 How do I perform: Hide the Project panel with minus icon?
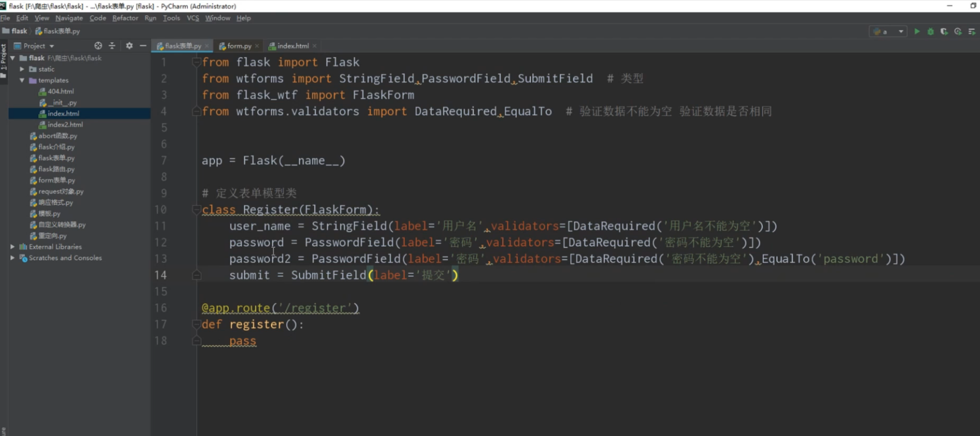tap(143, 46)
